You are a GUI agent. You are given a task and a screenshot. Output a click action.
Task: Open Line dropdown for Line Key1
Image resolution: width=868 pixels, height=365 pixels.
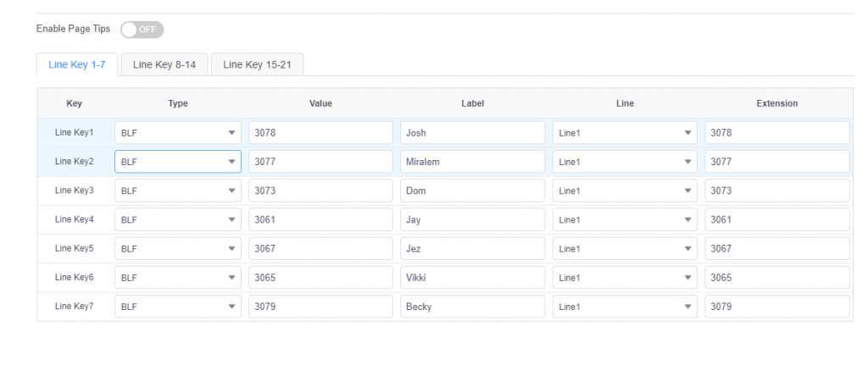coord(625,133)
